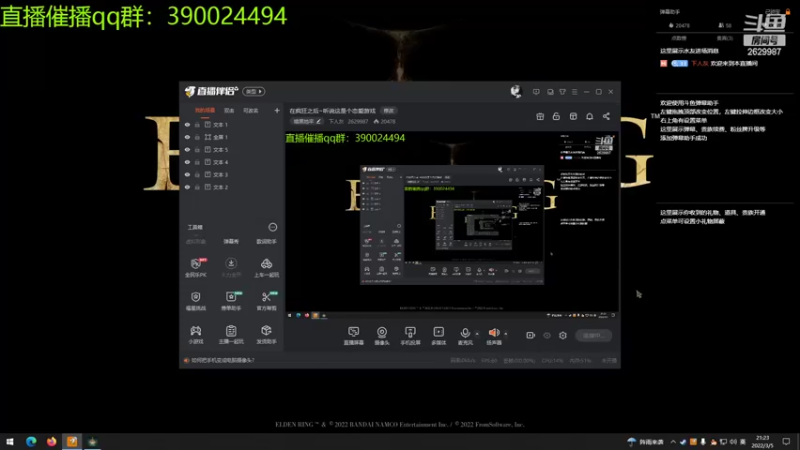
Task: Switch to the second scene tab
Action: (229, 111)
